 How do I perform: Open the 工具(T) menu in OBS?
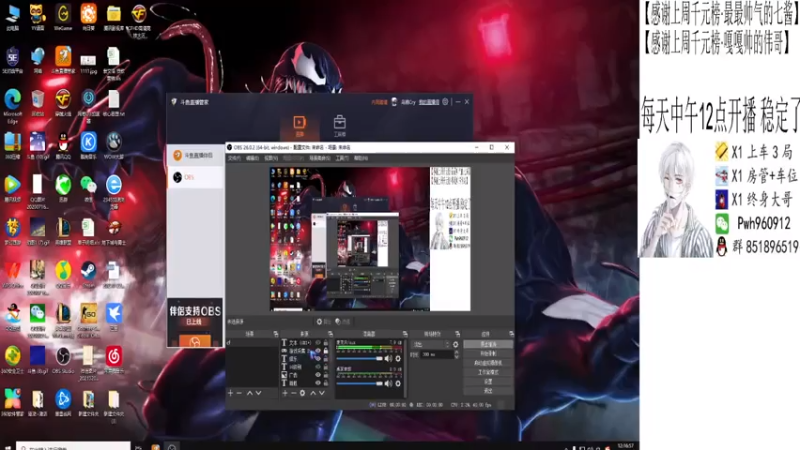tap(342, 158)
